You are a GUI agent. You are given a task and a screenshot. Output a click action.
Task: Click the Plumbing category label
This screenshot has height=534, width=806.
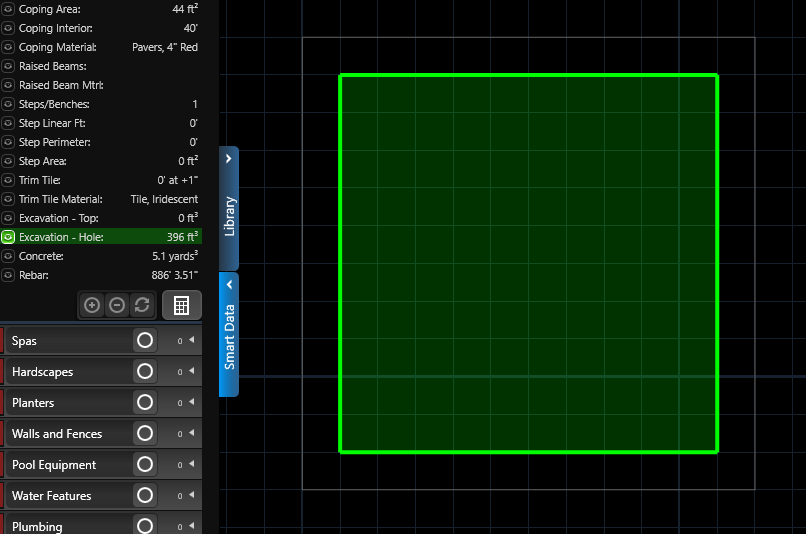pyautogui.click(x=37, y=526)
